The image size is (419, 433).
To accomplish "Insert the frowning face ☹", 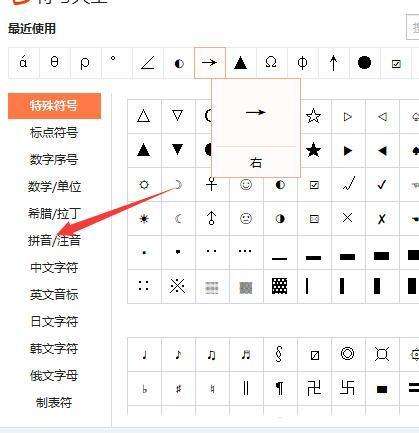I will click(246, 218).
